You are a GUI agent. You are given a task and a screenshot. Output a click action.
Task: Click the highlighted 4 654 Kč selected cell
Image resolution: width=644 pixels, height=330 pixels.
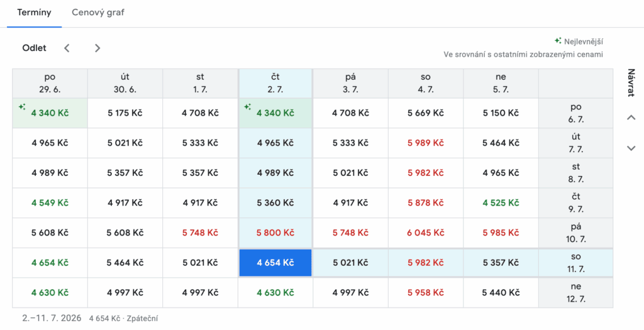[275, 263]
